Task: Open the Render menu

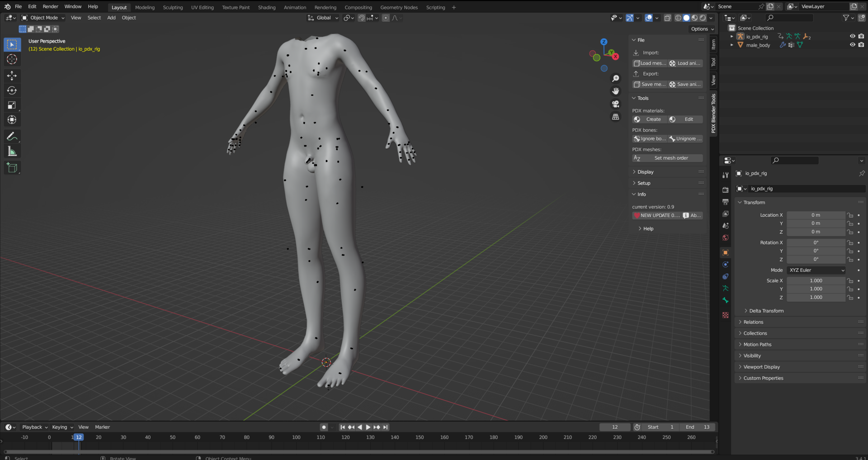Action: point(50,7)
